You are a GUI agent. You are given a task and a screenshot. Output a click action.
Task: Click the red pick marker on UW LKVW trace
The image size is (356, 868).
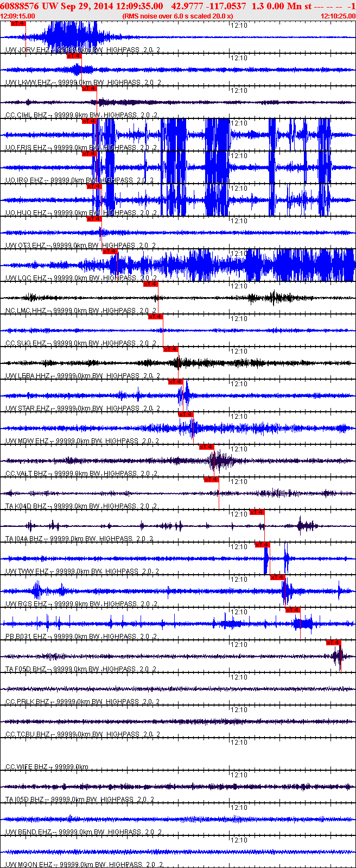coord(74,56)
